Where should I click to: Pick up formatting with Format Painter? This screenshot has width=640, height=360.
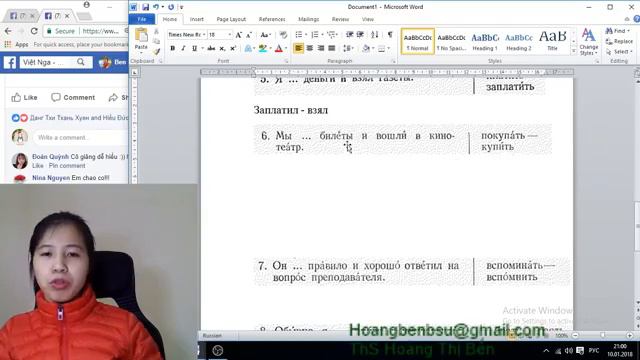tap(156, 51)
